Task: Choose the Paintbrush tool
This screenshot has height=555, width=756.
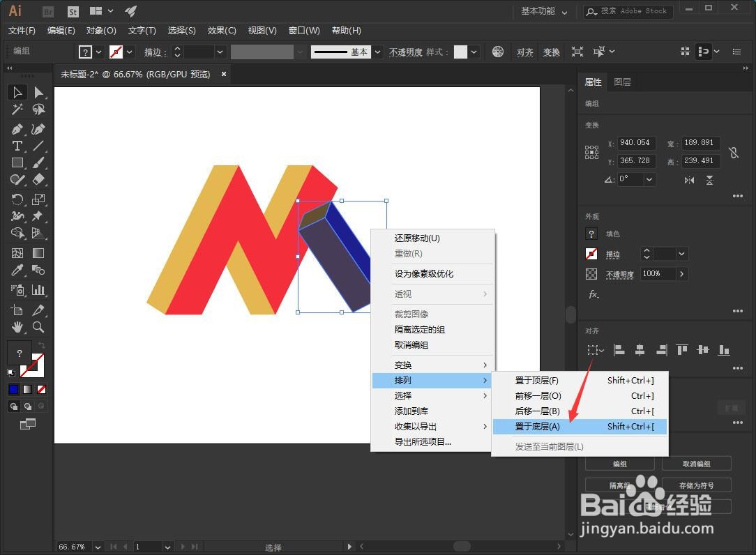Action: [x=38, y=163]
